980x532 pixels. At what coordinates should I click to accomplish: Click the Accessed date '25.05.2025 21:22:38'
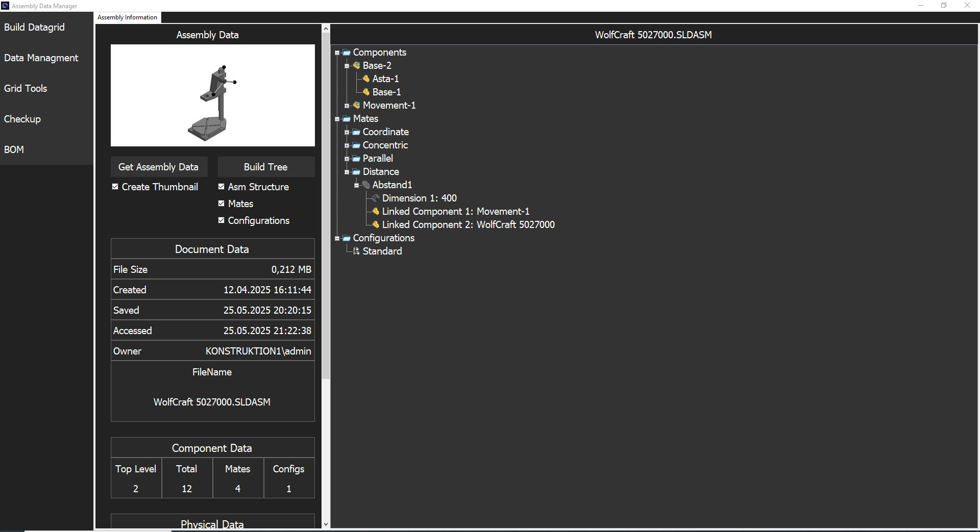pyautogui.click(x=267, y=331)
